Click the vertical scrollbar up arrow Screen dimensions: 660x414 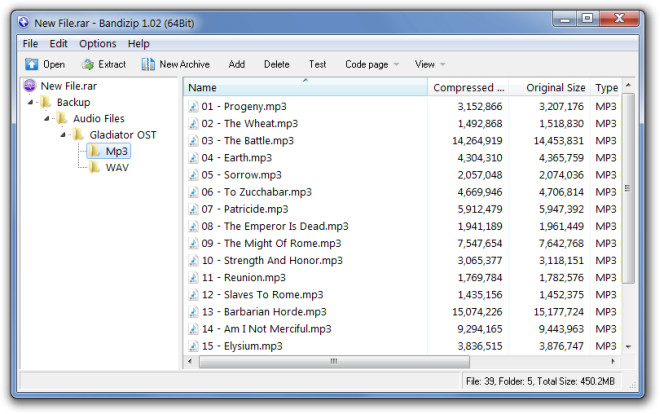point(628,85)
